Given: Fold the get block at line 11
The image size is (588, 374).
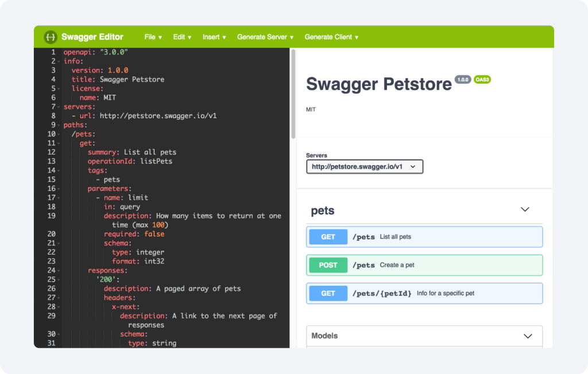Looking at the screenshot, I should pyautogui.click(x=59, y=143).
